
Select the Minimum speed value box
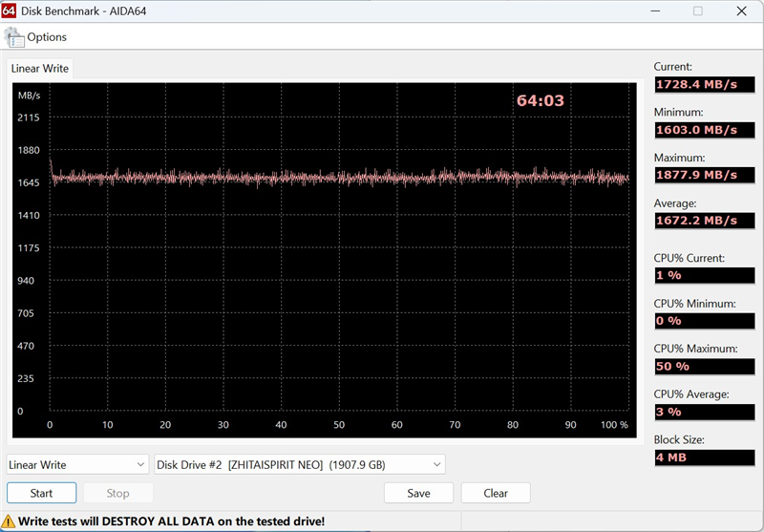697,130
